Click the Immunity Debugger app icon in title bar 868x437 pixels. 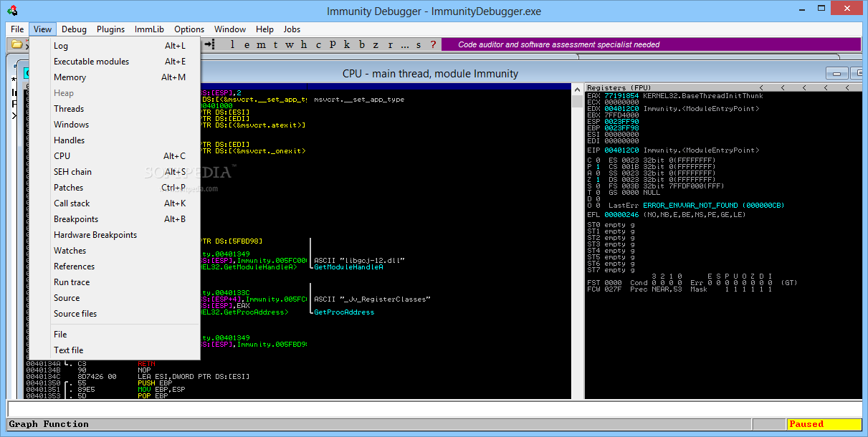pos(13,10)
